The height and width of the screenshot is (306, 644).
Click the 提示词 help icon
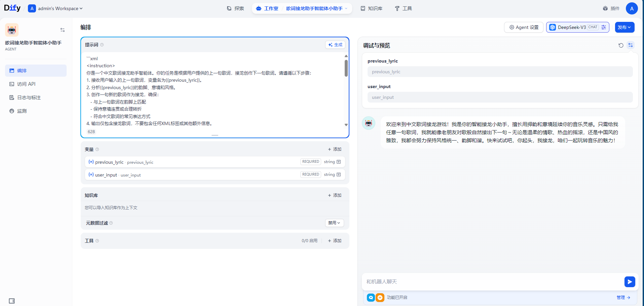tap(102, 45)
